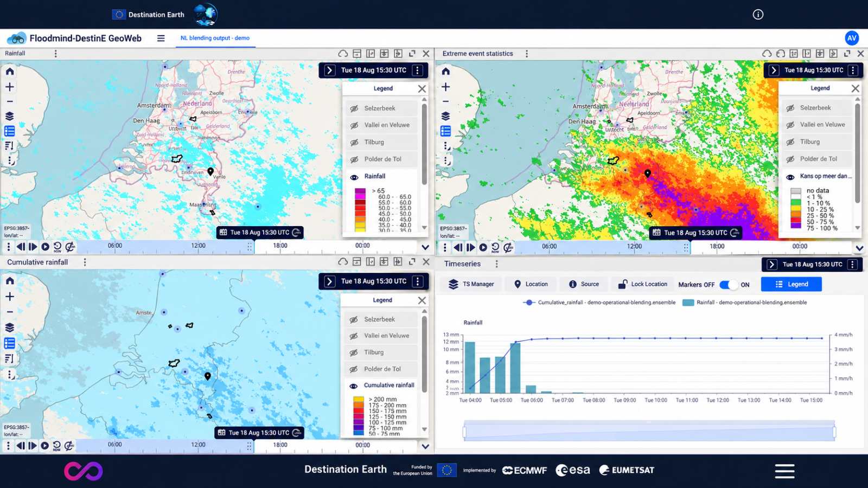
Task: Step backward in the Rainfall map timeline
Action: [x=21, y=247]
